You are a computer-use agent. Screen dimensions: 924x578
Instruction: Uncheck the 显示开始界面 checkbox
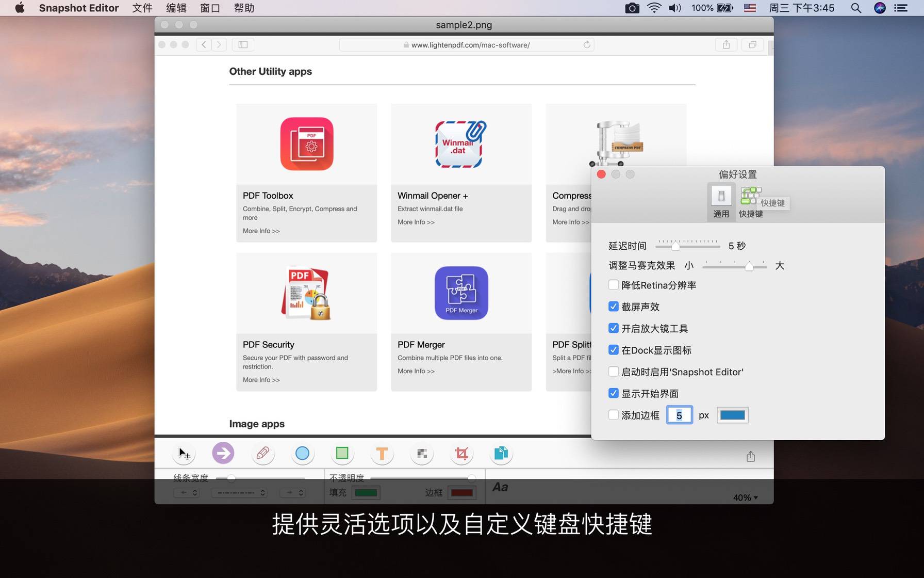(x=614, y=393)
